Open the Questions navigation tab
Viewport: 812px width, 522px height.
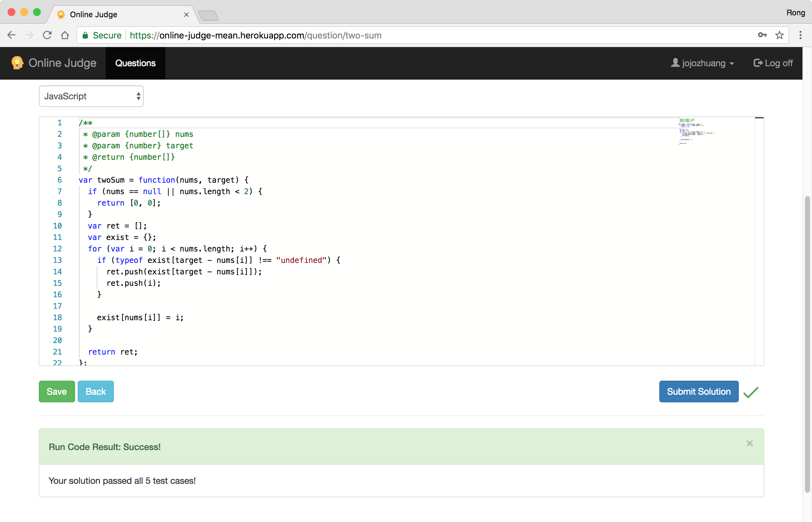(136, 63)
